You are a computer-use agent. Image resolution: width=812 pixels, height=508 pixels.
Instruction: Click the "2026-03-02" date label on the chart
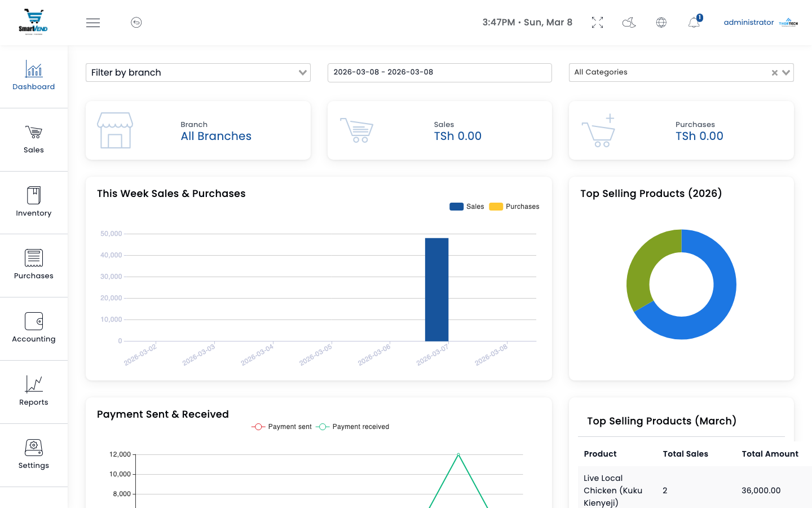[x=140, y=354]
